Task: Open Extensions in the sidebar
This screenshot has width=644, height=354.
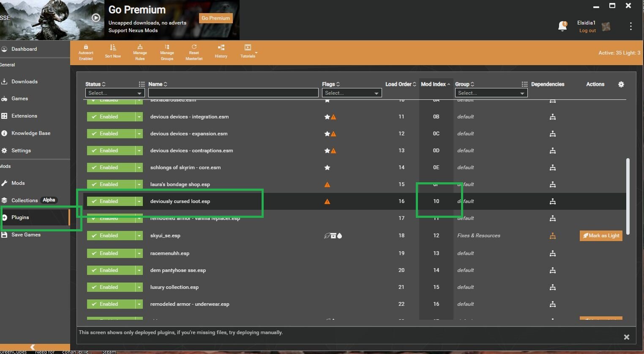Action: click(24, 116)
